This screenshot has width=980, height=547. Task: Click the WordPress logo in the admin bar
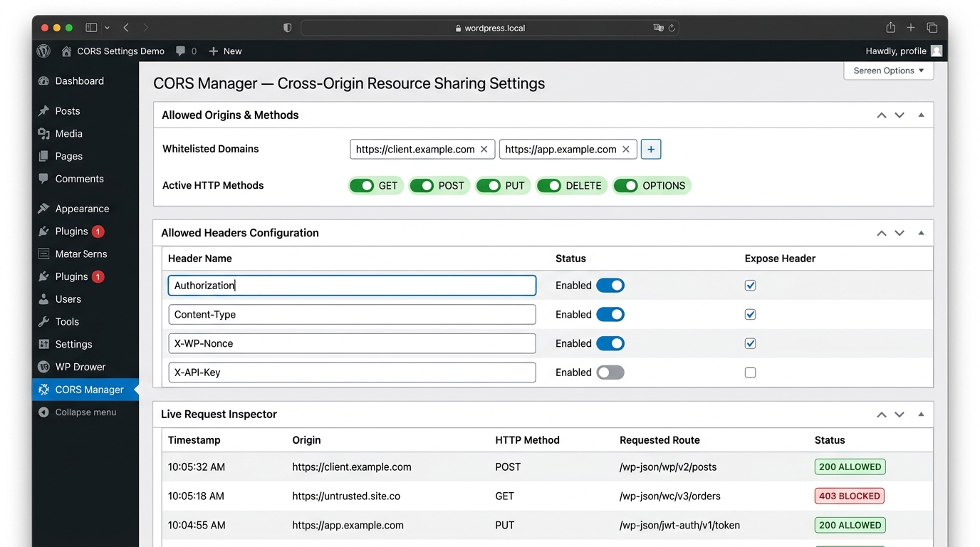click(x=43, y=51)
